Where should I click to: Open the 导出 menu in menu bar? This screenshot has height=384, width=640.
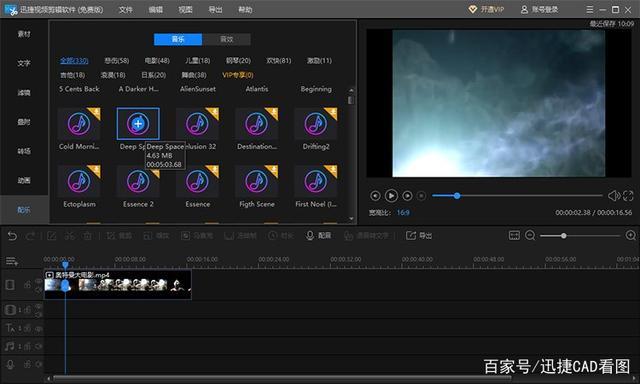[215, 9]
